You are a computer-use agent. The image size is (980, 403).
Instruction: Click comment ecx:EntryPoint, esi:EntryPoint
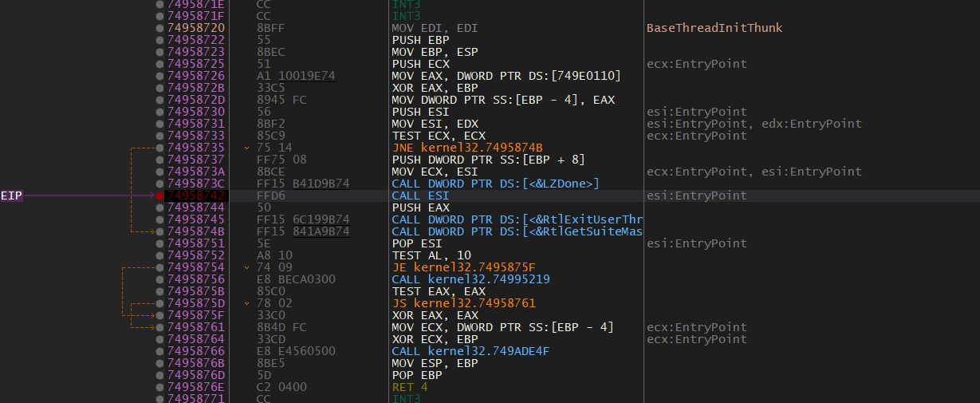pos(754,172)
